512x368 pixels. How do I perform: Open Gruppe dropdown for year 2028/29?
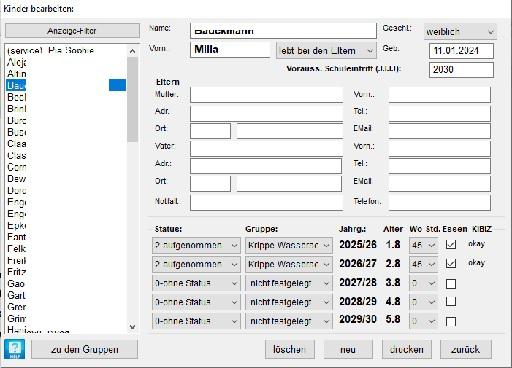coord(289,302)
